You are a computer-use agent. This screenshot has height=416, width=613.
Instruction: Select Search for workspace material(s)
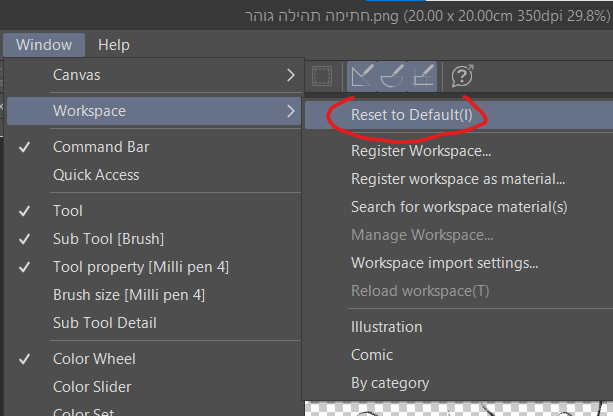(459, 207)
